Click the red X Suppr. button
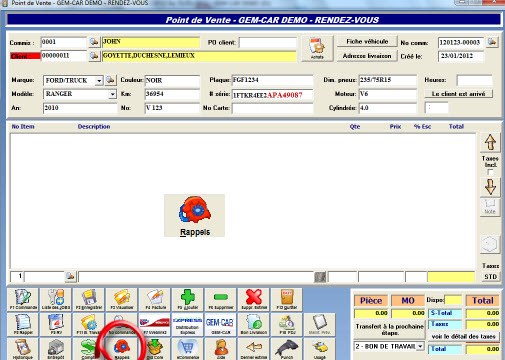 (x=254, y=299)
